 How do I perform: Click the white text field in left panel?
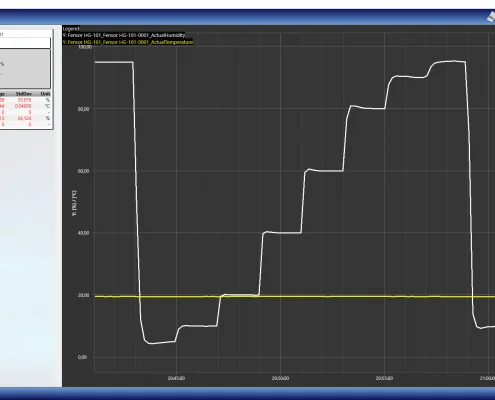pyautogui.click(x=25, y=43)
